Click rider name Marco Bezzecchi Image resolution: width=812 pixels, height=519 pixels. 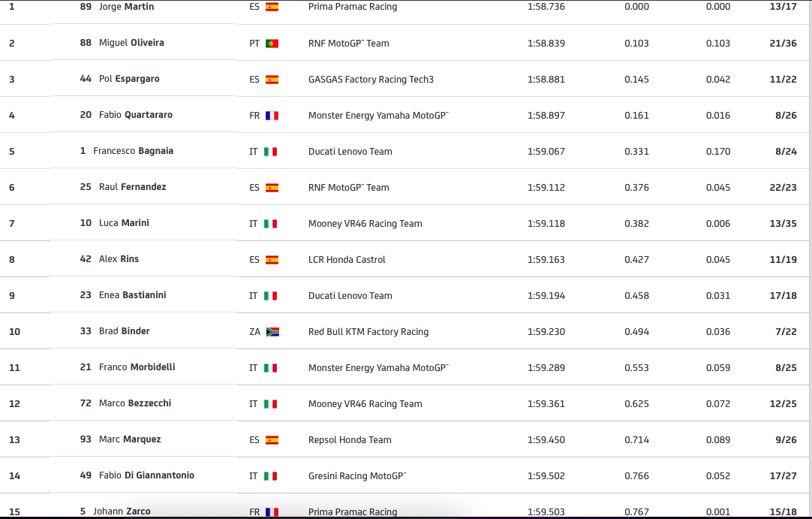135,403
